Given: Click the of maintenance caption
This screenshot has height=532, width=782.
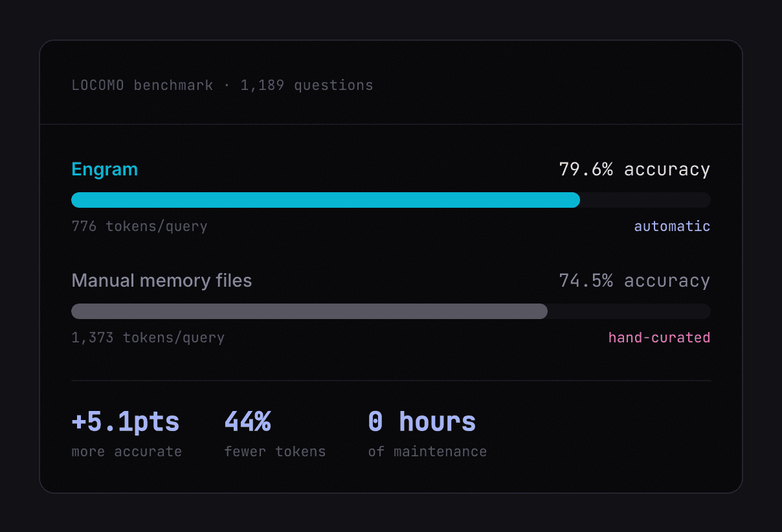Looking at the screenshot, I should click(x=427, y=452).
